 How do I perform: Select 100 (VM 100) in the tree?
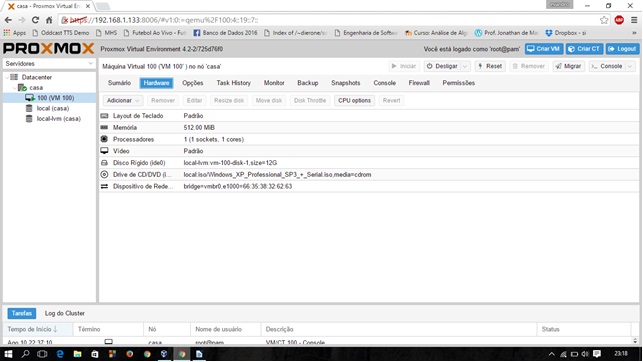[x=49, y=98]
